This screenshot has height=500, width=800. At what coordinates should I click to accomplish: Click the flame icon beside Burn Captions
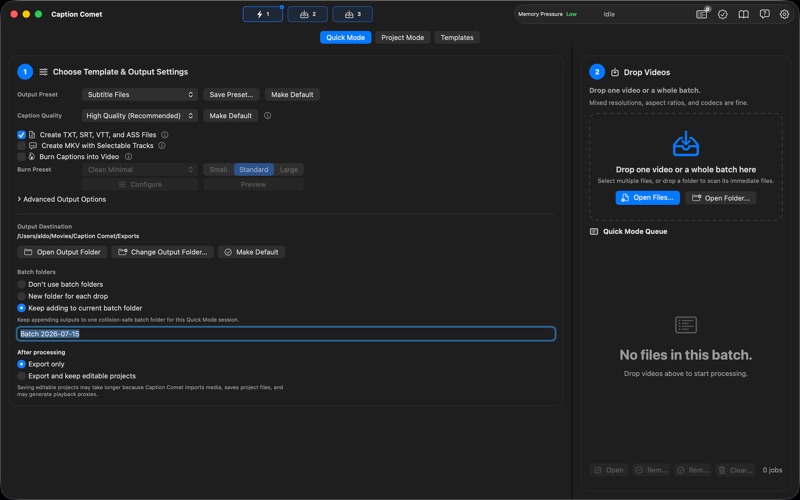tap(32, 157)
